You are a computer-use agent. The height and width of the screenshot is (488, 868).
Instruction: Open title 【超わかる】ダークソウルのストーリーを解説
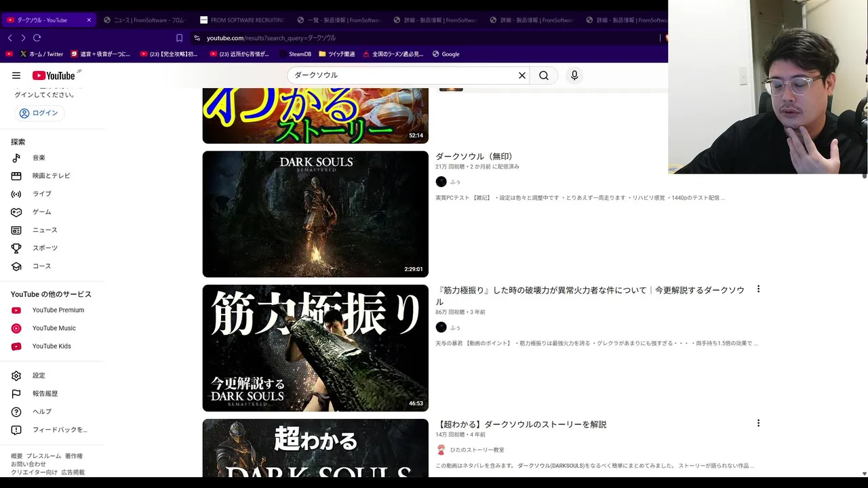coord(521,424)
